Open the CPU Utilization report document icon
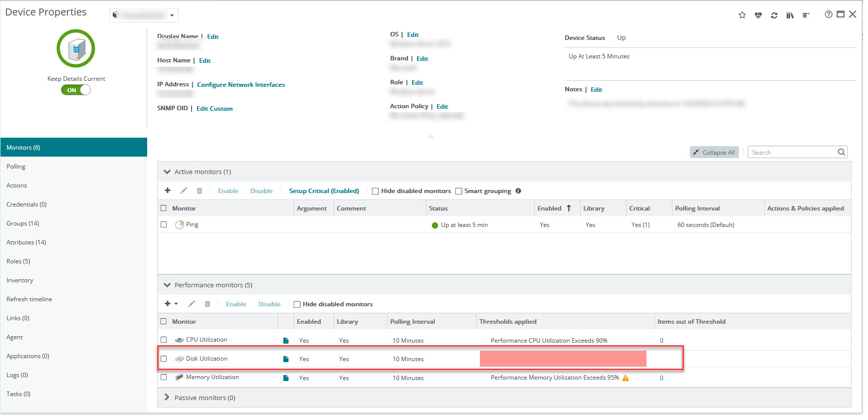The width and height of the screenshot is (868, 420). point(286,340)
